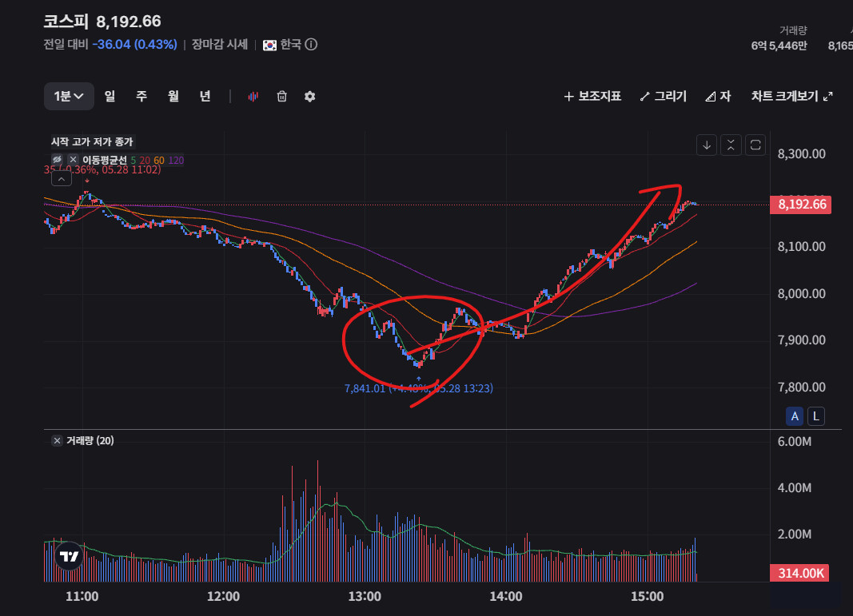Image resolution: width=853 pixels, height=616 pixels.
Task: Expand chart with 차트 크게보기
Action: 791,96
